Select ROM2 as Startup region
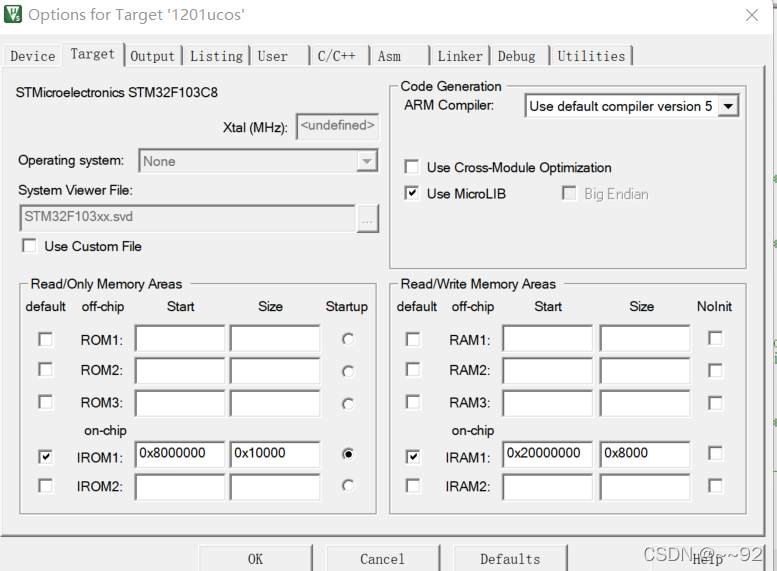This screenshot has width=777, height=571. click(x=348, y=371)
